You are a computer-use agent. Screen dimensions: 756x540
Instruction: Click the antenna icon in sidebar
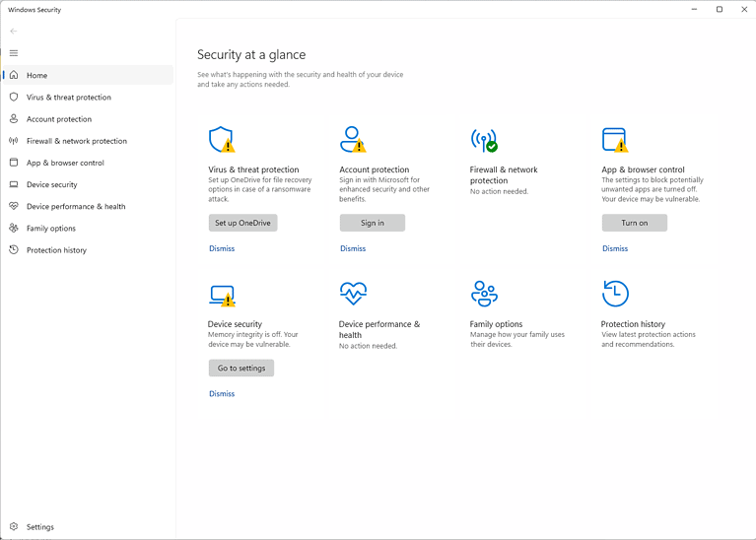pyautogui.click(x=14, y=141)
